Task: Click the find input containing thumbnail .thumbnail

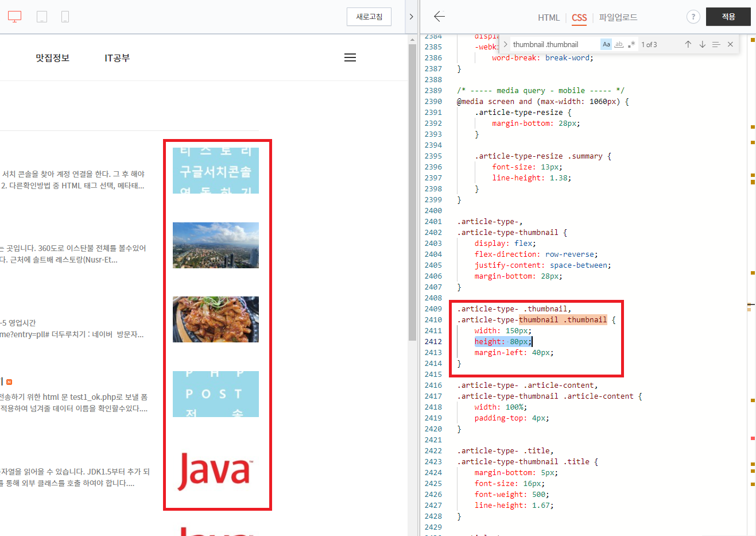Action: coord(555,44)
